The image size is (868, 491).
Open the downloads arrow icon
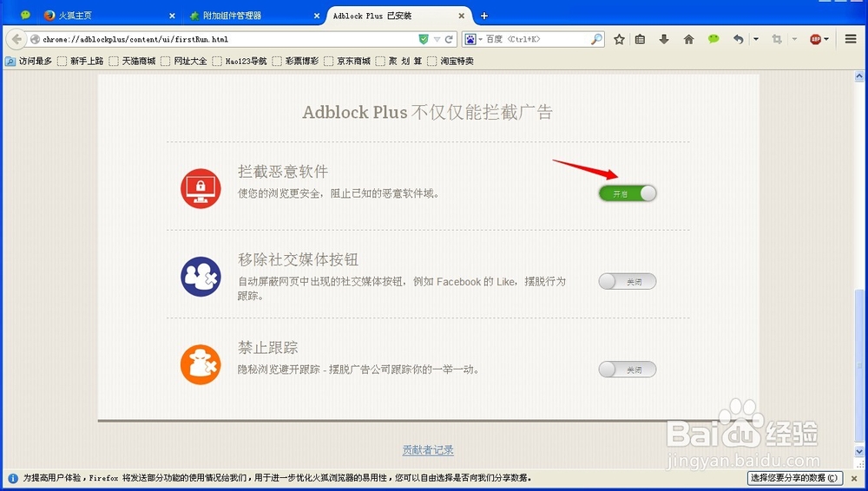664,39
